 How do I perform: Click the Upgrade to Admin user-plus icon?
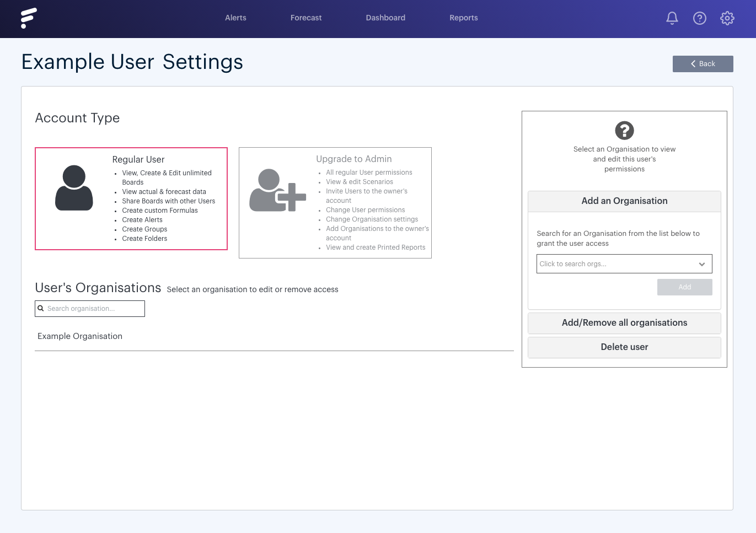277,190
